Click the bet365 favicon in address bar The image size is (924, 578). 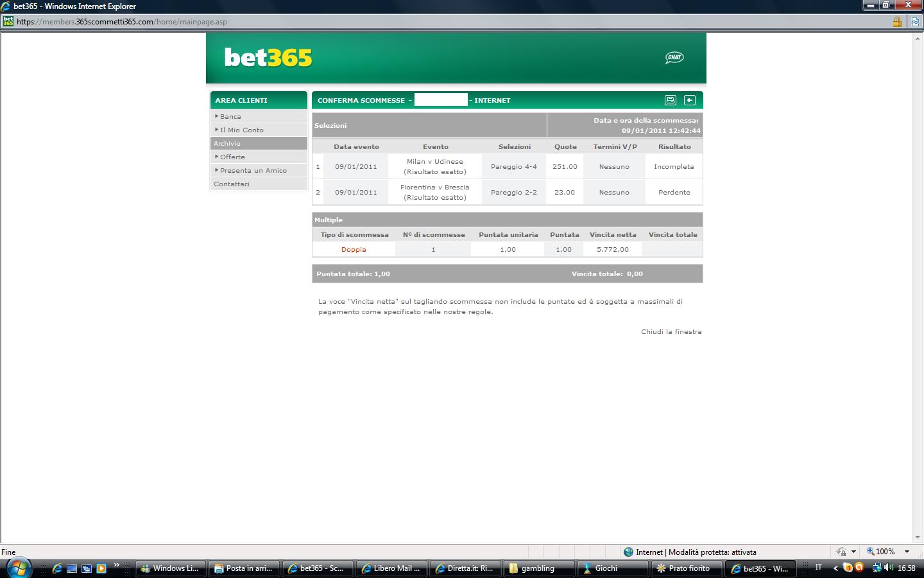8,21
